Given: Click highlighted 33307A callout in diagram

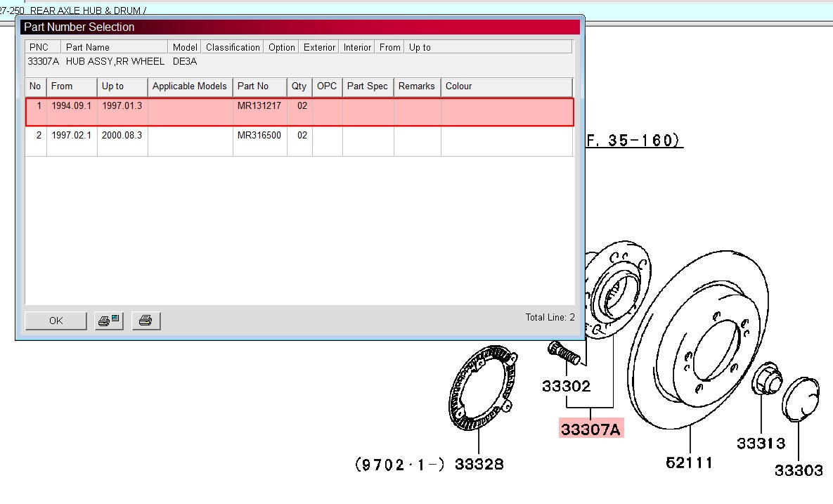Looking at the screenshot, I should (590, 429).
